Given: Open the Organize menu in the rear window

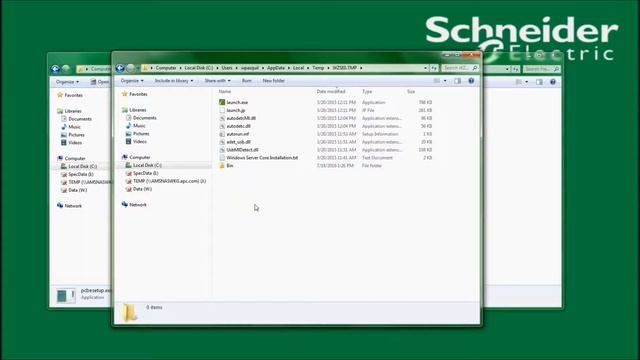Looking at the screenshot, I should pos(68,82).
